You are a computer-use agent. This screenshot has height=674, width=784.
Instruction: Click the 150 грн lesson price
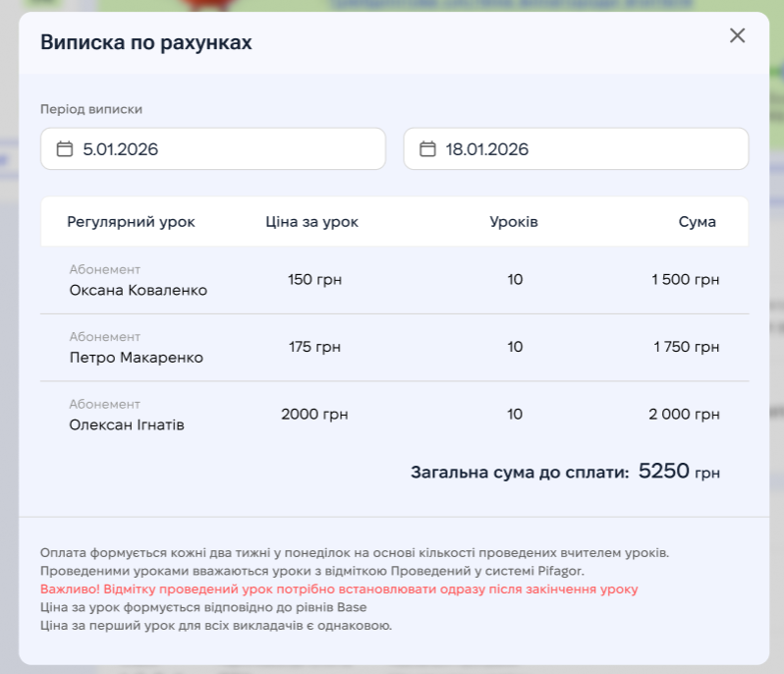tap(314, 280)
